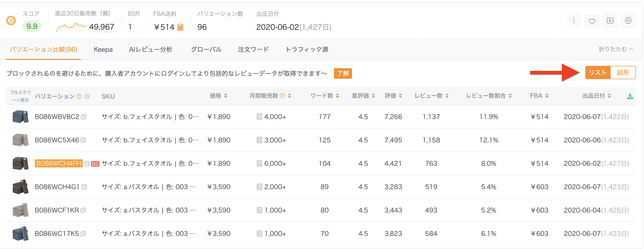Viewport: 644px width, 249px height.
Task: Open thumbnail of B086WBV8C2 towel
Action: pyautogui.click(x=20, y=117)
